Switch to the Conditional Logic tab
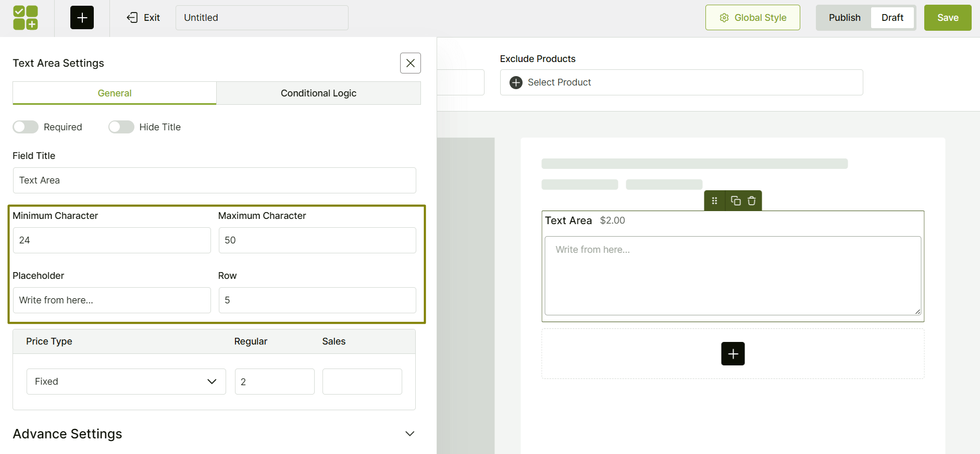 click(318, 93)
